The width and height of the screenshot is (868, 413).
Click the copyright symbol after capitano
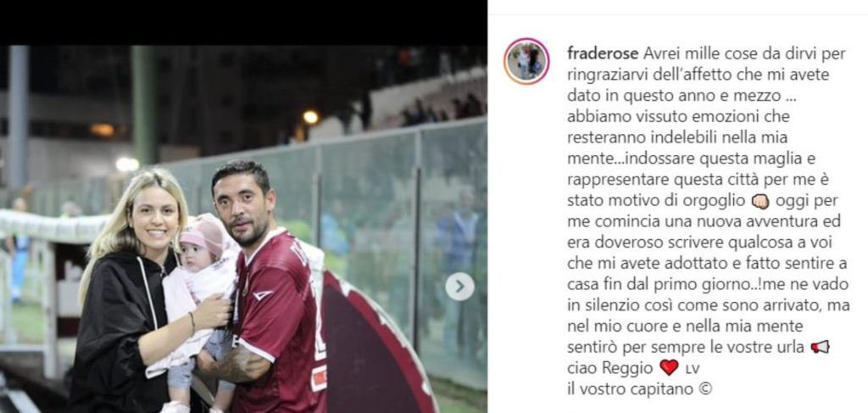coord(704,388)
